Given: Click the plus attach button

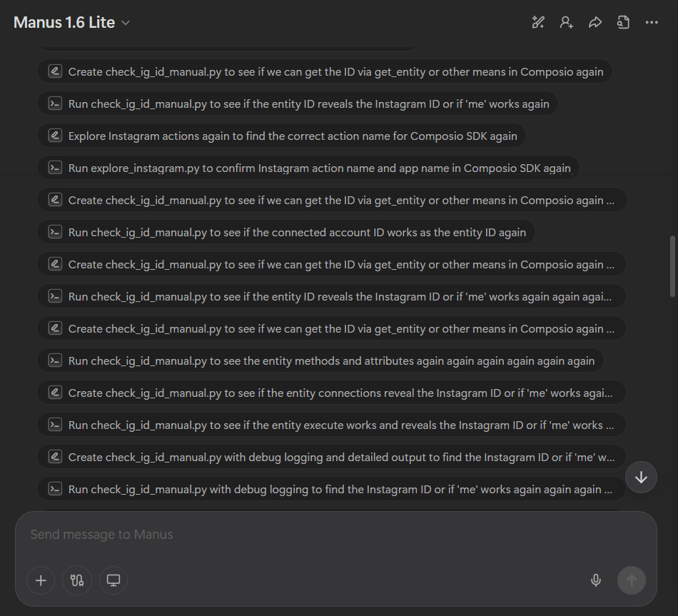Looking at the screenshot, I should click(x=41, y=580).
